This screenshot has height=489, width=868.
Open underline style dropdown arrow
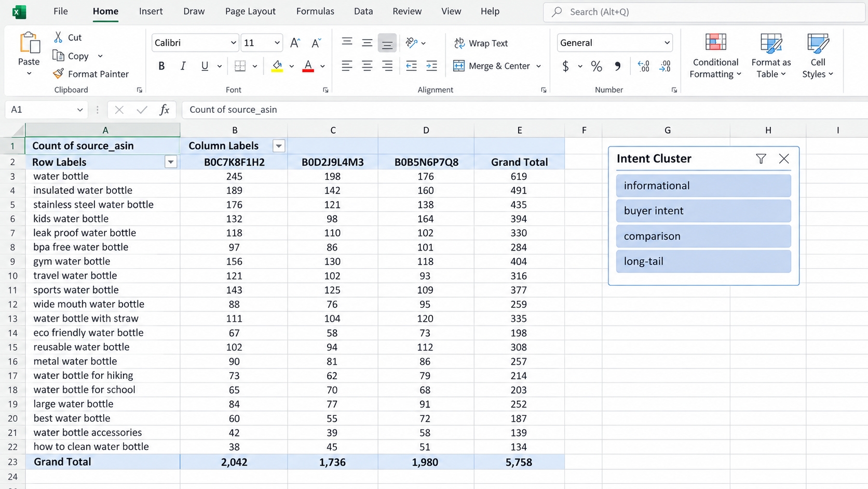pos(220,67)
